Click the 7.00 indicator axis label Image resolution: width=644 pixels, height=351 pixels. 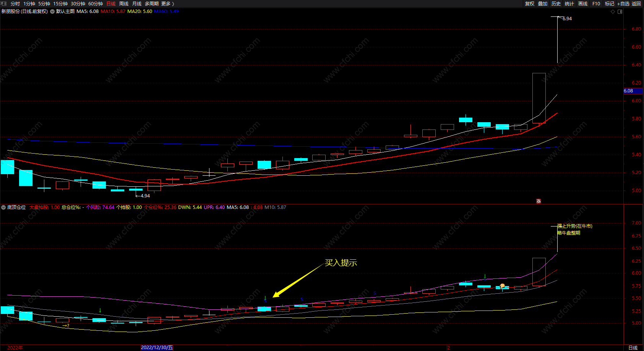(x=636, y=223)
